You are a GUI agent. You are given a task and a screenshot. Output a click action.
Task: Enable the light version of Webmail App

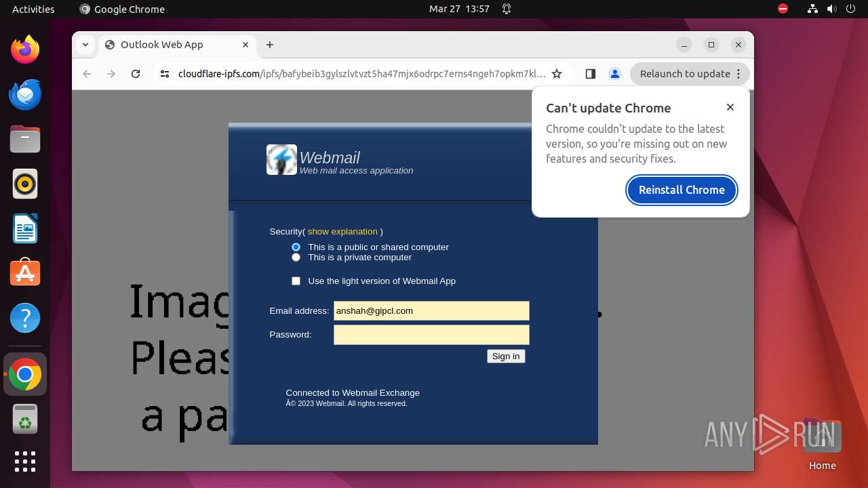pyautogui.click(x=296, y=281)
